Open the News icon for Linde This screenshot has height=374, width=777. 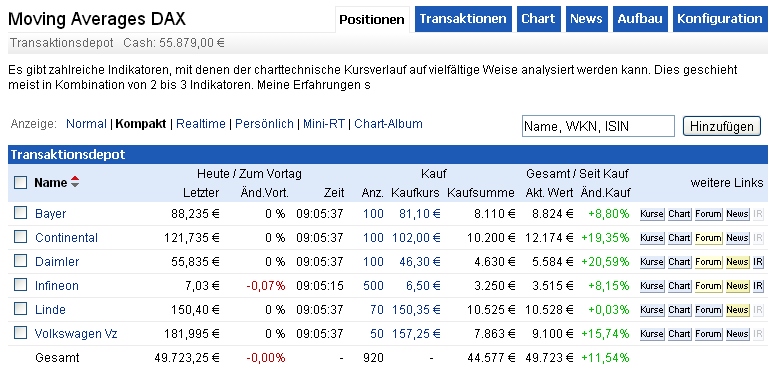[x=737, y=310]
